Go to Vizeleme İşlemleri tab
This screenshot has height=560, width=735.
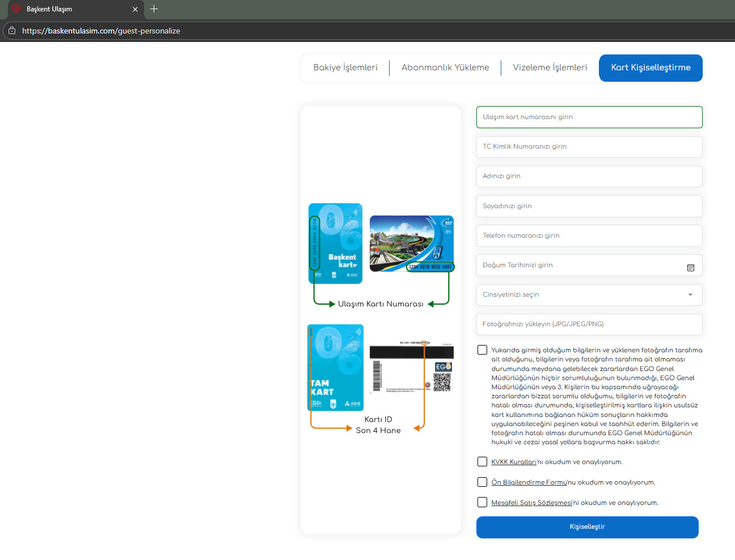[550, 68]
